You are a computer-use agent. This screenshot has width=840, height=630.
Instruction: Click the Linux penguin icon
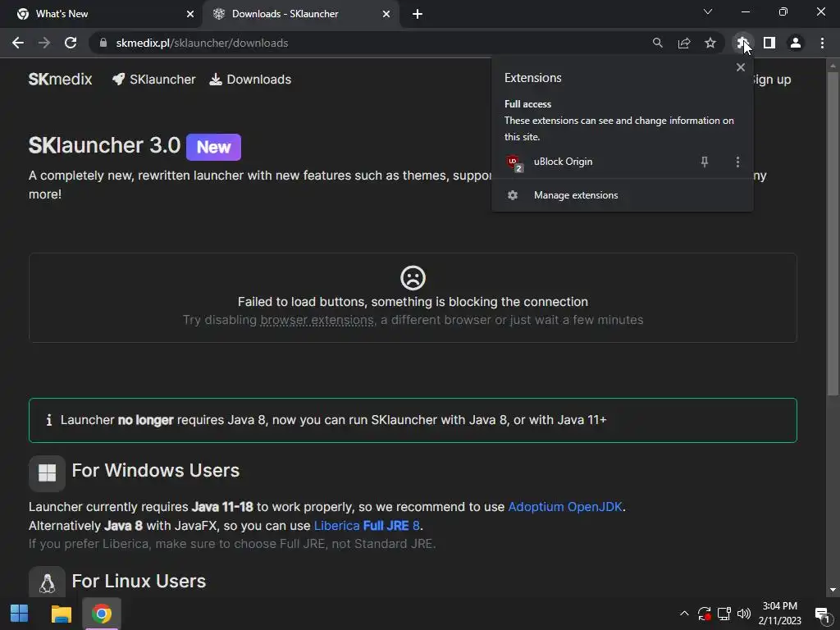(x=47, y=583)
